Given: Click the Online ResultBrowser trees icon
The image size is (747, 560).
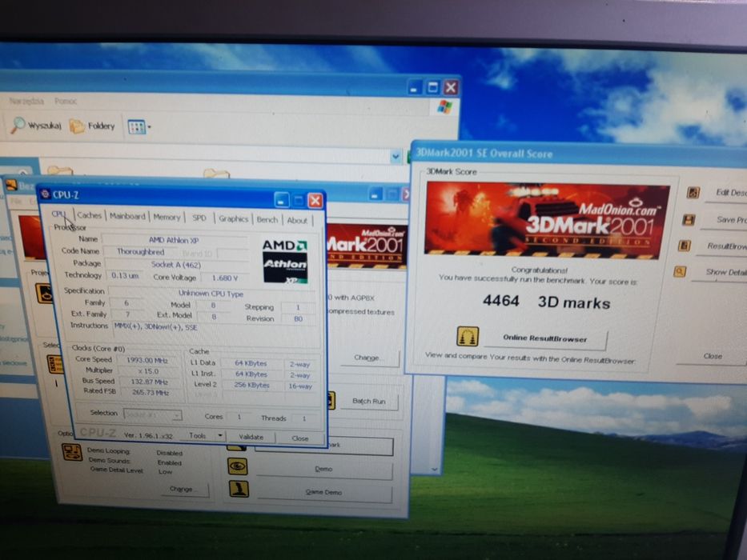Looking at the screenshot, I should (468, 336).
